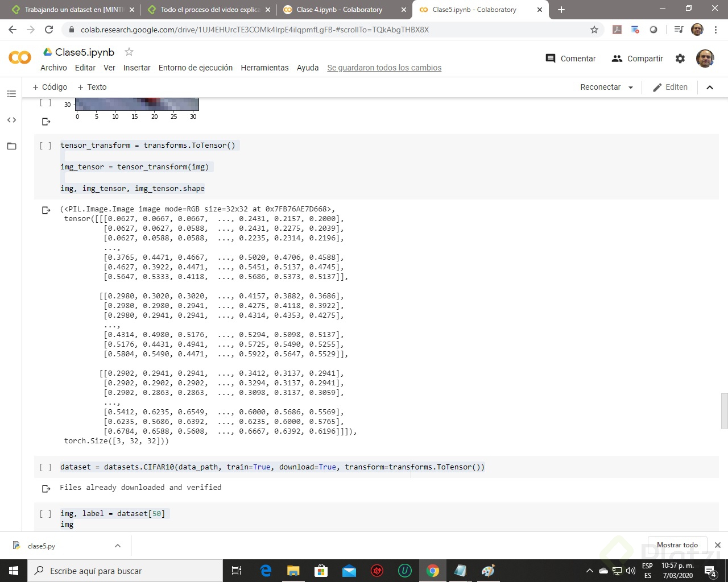Screen dimensions: 728x582
Task: Open the Ver menu
Action: [109, 68]
